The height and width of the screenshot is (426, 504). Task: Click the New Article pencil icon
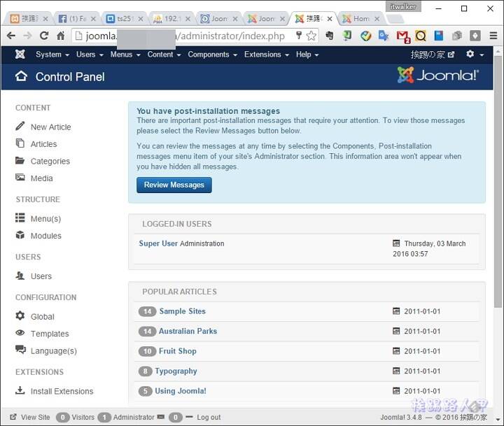20,126
